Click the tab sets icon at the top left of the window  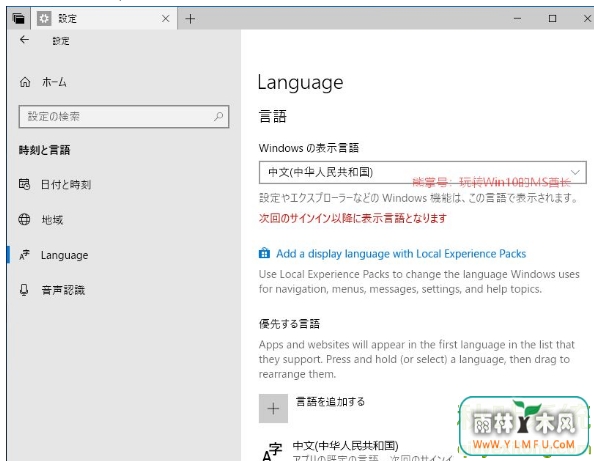(18, 19)
